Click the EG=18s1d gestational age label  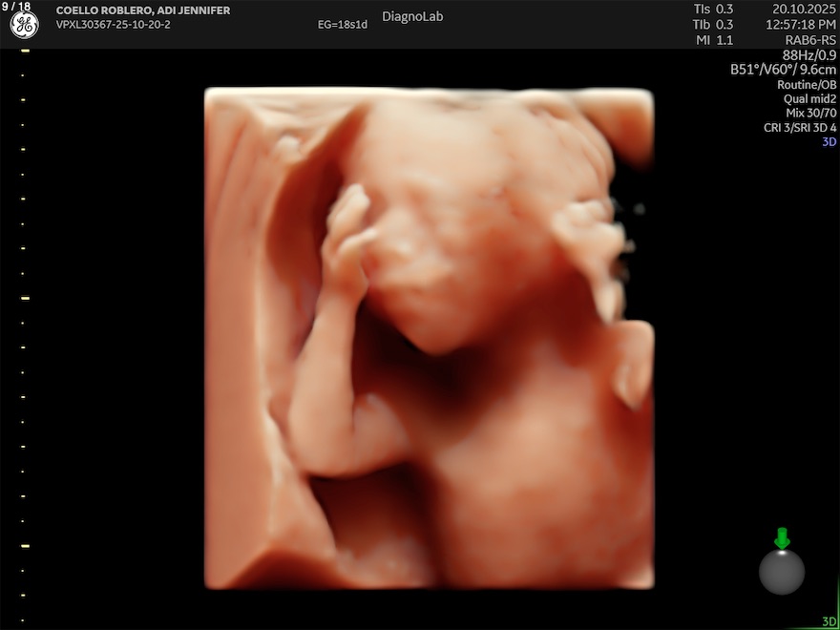(x=343, y=25)
